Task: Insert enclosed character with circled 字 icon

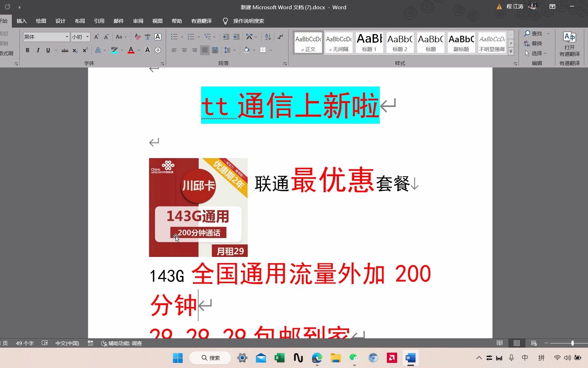Action: tap(158, 50)
